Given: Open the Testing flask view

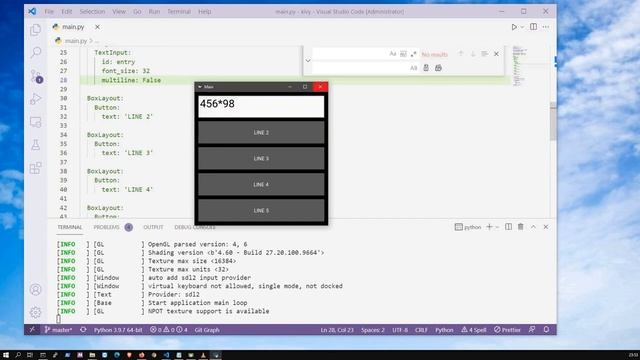Looking at the screenshot, I should 36,144.
